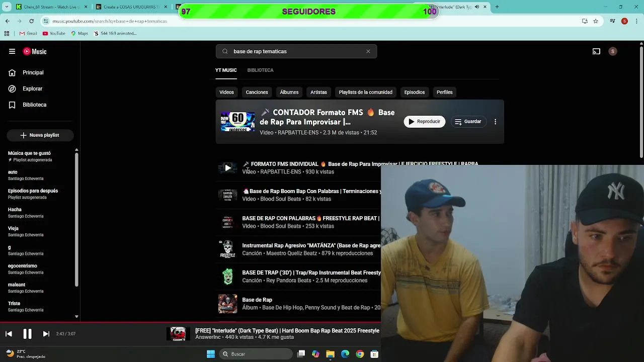Open Chrome from the taskbar

360,354
